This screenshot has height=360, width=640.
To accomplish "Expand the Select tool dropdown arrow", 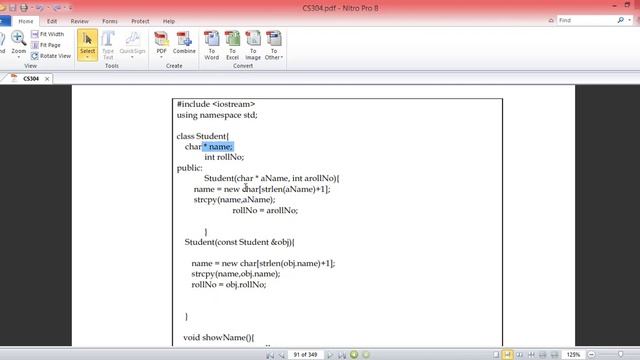I will point(87,58).
